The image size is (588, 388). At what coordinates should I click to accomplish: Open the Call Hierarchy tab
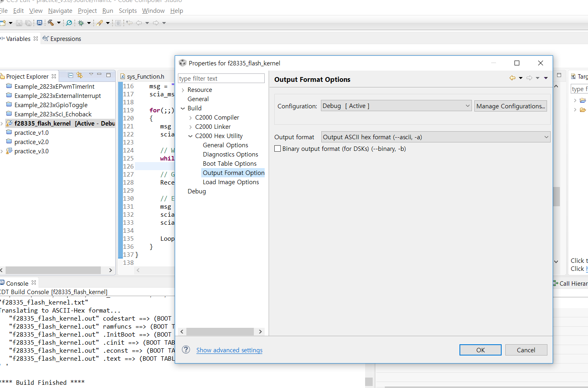coord(570,283)
